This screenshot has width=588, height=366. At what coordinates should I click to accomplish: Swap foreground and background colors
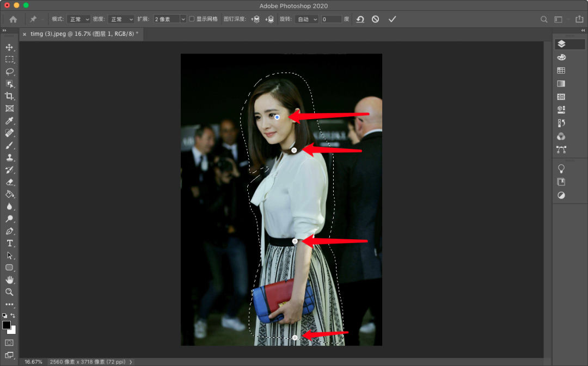[x=13, y=315]
